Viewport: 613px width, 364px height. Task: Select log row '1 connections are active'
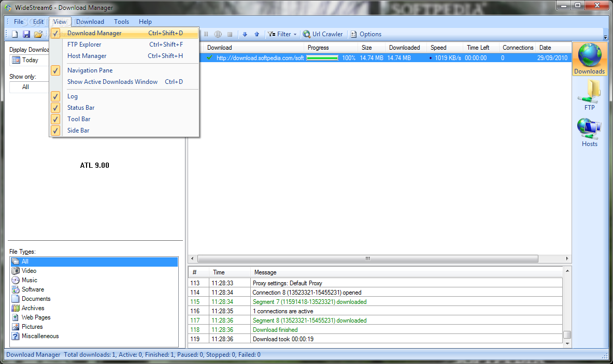(x=375, y=311)
